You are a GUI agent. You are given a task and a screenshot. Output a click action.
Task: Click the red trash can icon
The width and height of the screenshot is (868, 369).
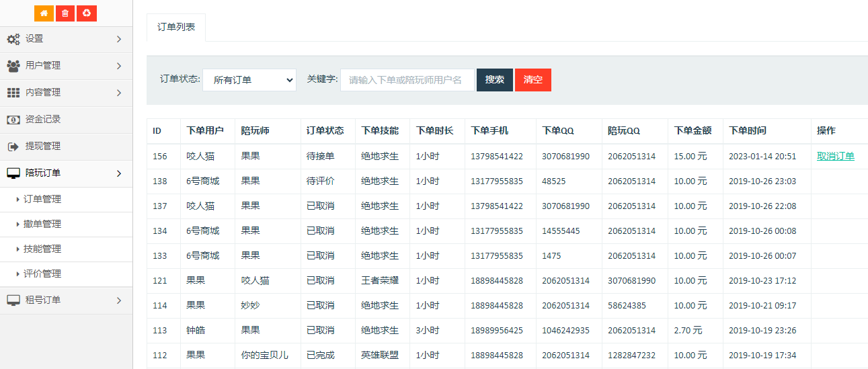pyautogui.click(x=65, y=13)
